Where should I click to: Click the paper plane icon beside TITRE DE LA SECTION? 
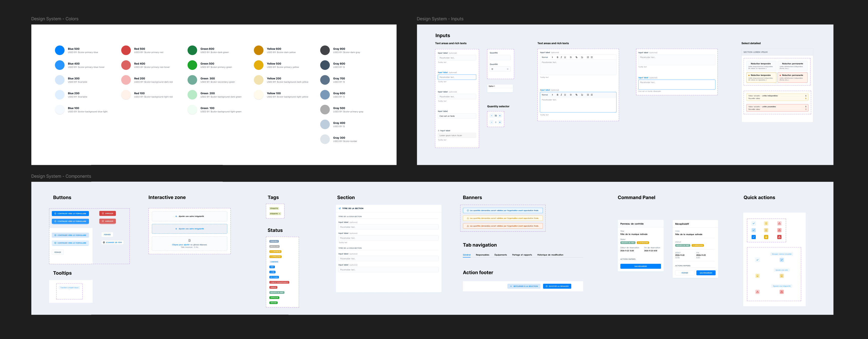click(x=340, y=209)
